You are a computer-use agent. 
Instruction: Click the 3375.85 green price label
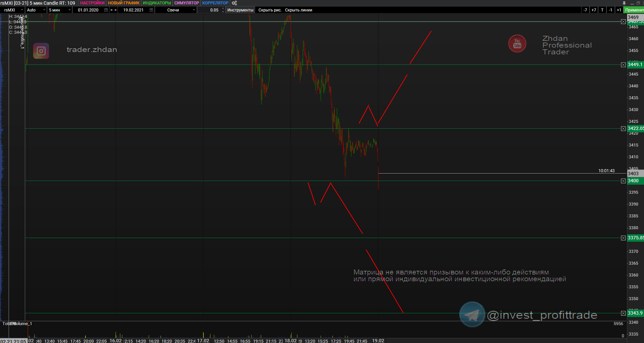(636, 238)
